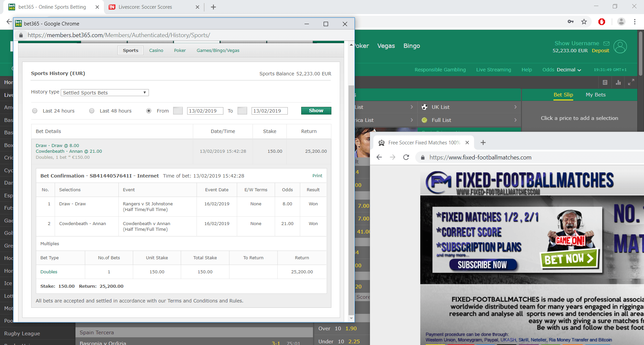Close the bet365 Online Sports Betting tab
The image size is (644, 345).
click(x=97, y=7)
